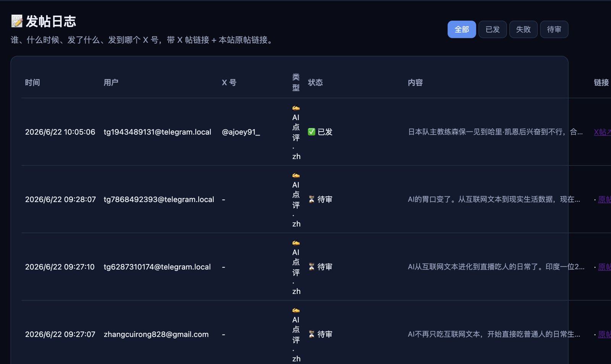
Task: Click the page description starting 谁、什么时候
Action: pyautogui.click(x=143, y=40)
